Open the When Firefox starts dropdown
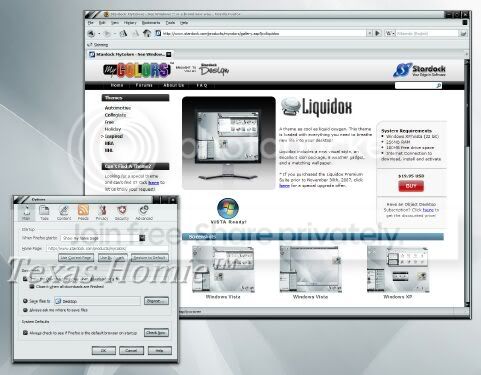Viewport: 481px width, 375px height. 103,238
